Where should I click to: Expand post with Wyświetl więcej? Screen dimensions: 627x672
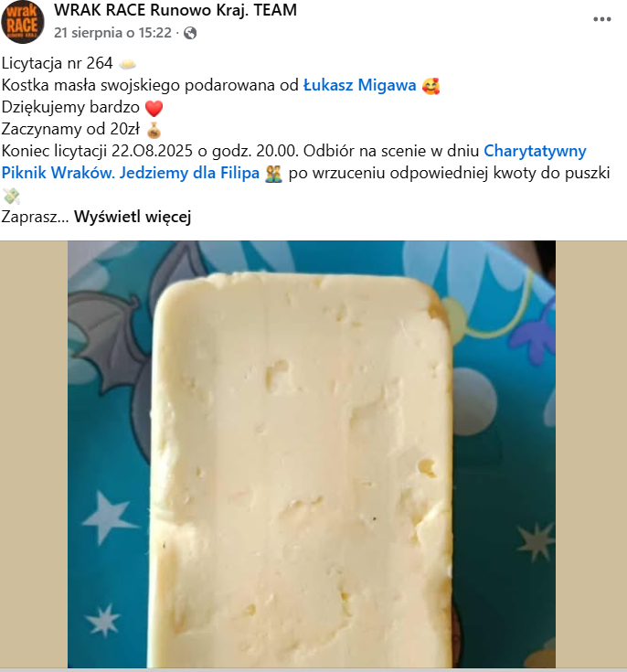[x=133, y=217]
